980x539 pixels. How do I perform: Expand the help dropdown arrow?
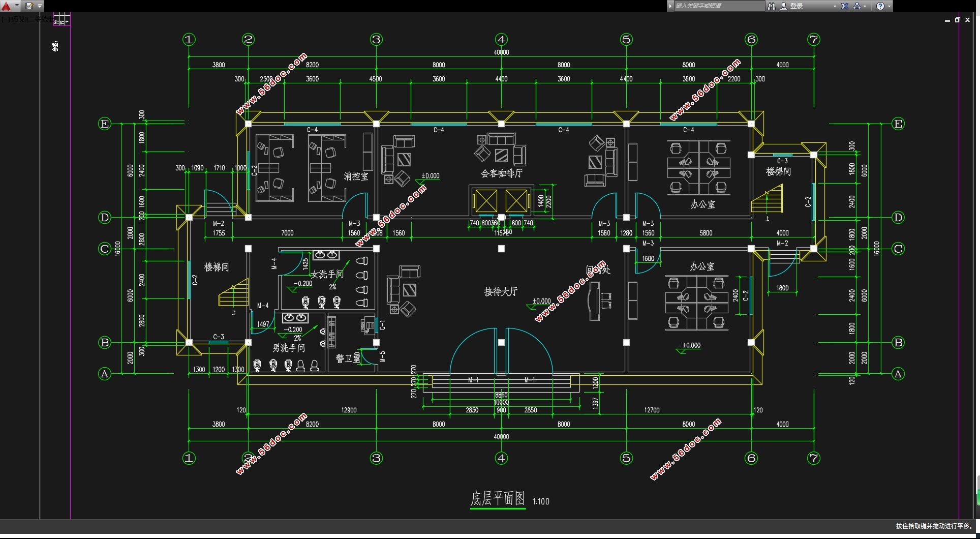(x=889, y=6)
